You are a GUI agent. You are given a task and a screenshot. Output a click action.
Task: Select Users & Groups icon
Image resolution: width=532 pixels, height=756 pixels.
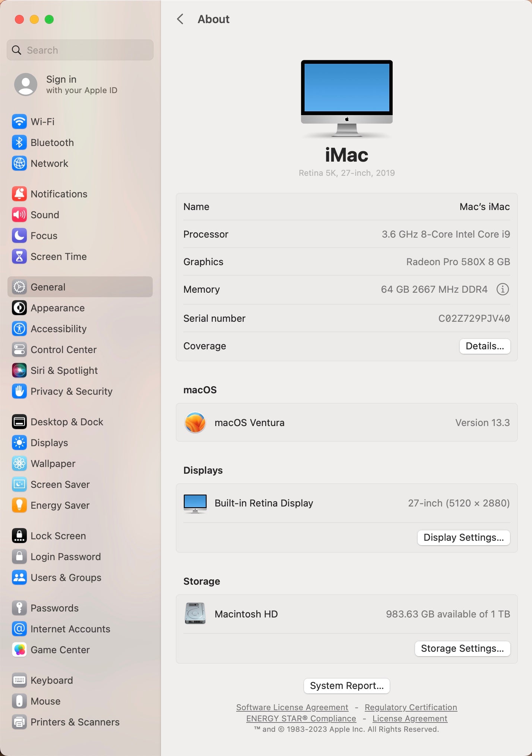19,577
